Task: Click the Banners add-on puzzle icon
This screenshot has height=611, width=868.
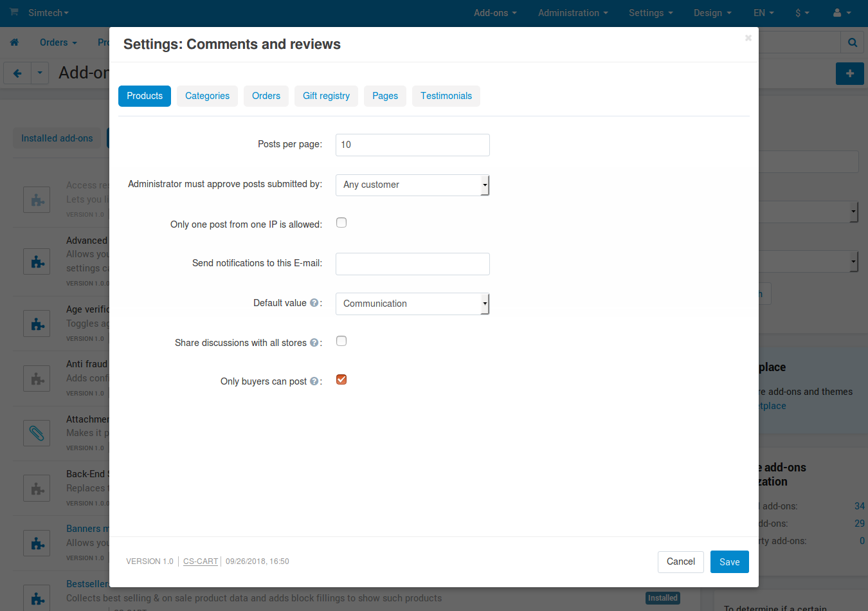Action: point(37,543)
